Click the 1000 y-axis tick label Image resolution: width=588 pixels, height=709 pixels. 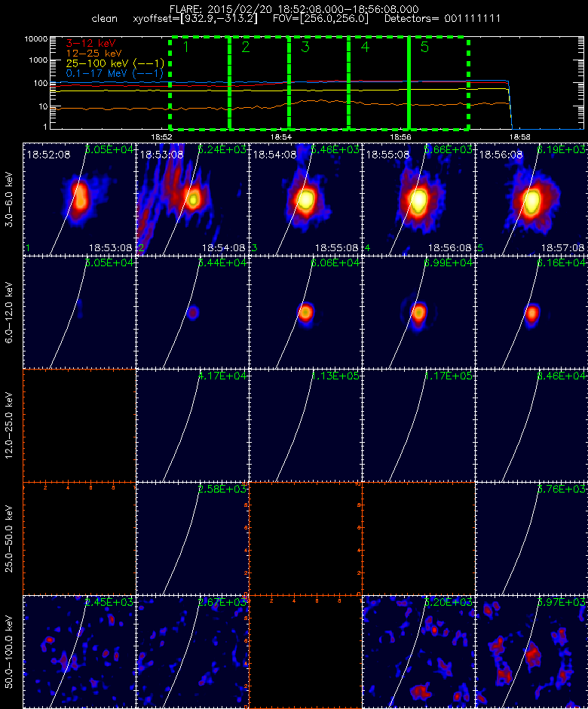tap(38, 60)
